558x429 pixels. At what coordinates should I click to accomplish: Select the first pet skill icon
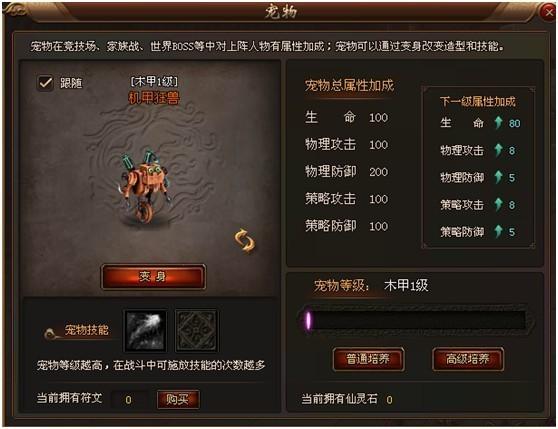tap(146, 330)
